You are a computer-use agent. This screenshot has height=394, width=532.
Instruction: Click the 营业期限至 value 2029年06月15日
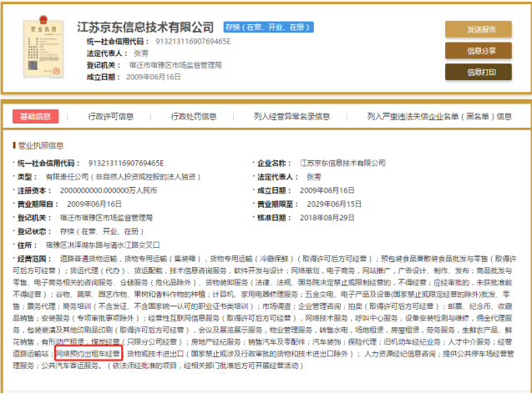(x=334, y=204)
